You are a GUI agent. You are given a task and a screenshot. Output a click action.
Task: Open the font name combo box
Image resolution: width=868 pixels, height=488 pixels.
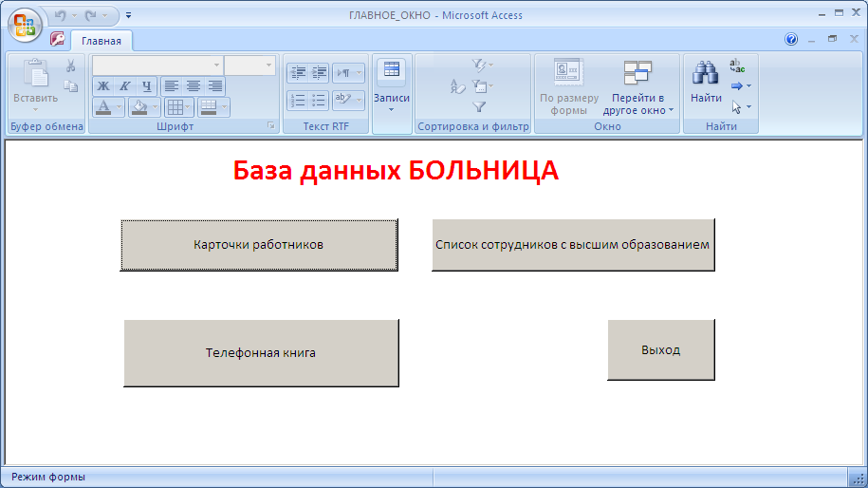(x=157, y=66)
